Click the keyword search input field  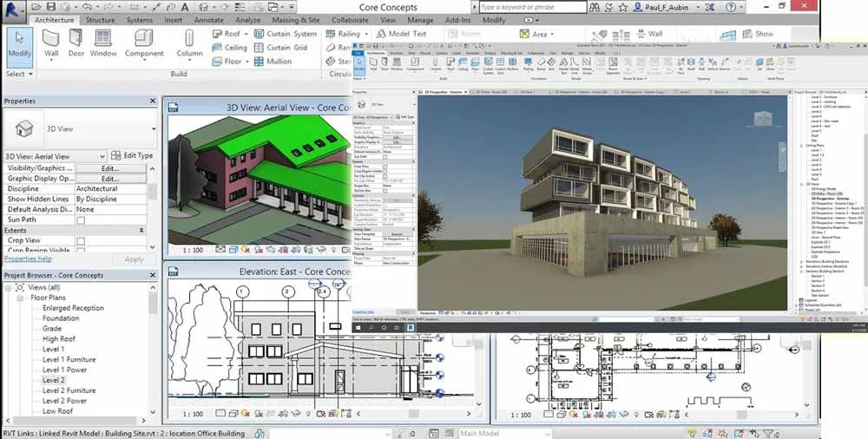[533, 7]
